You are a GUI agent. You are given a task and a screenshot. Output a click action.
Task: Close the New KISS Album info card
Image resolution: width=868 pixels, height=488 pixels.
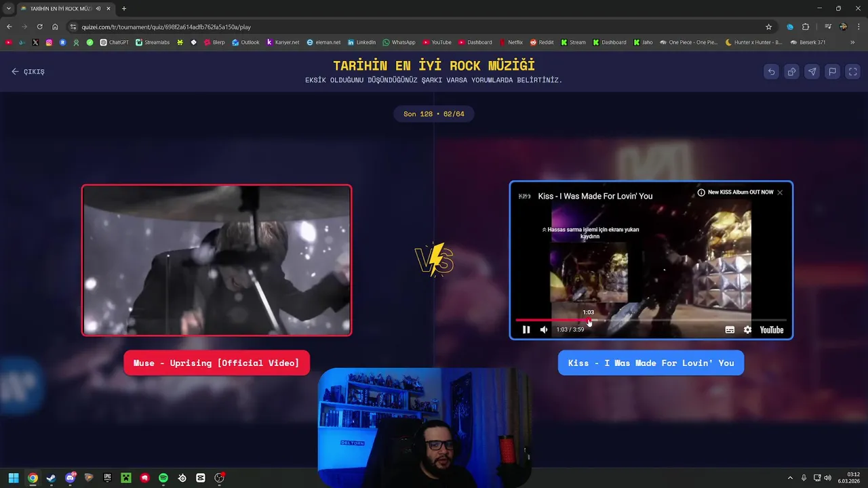[x=780, y=192]
